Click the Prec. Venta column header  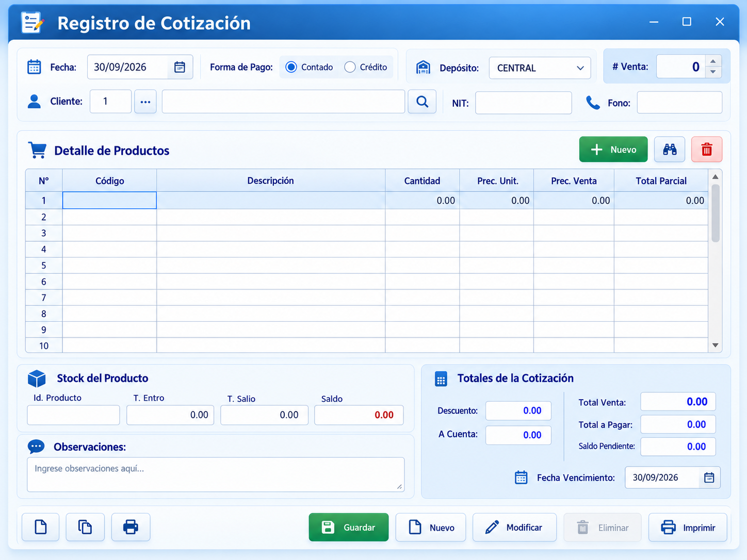tap(574, 180)
